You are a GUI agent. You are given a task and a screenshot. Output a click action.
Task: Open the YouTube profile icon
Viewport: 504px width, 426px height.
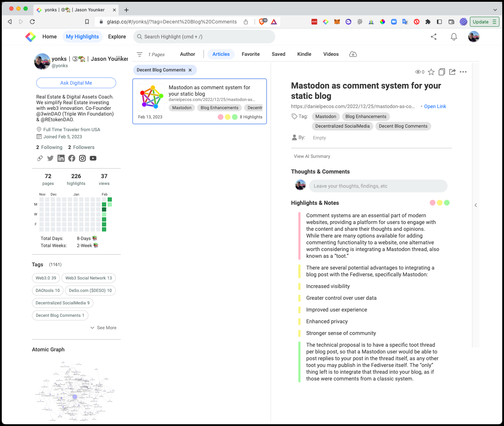(93, 159)
